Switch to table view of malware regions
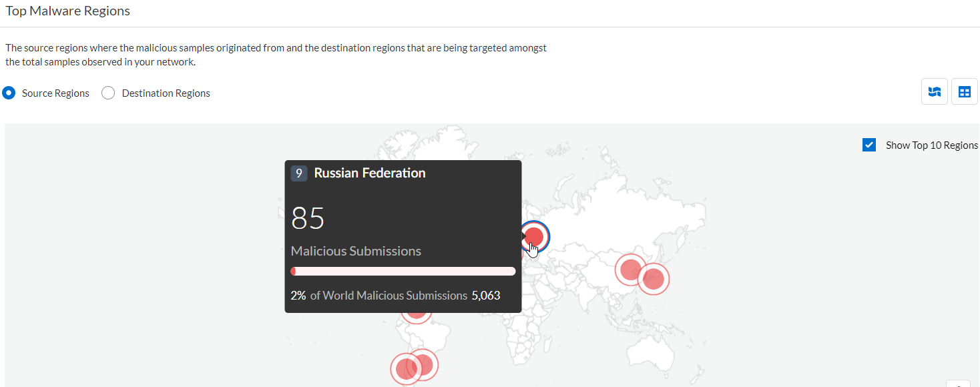Viewport: 980px width, 387px height. (965, 91)
